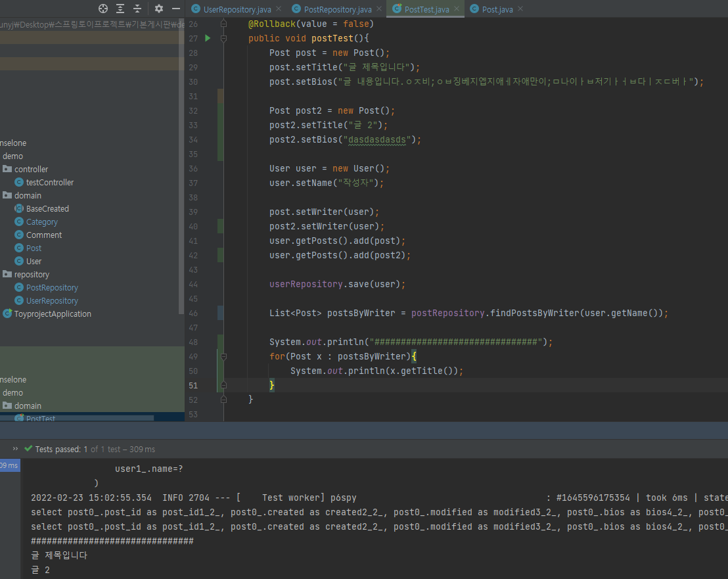Screen dimensions: 728x579
Task: Open PostRepository in project tree
Action: click(x=52, y=288)
